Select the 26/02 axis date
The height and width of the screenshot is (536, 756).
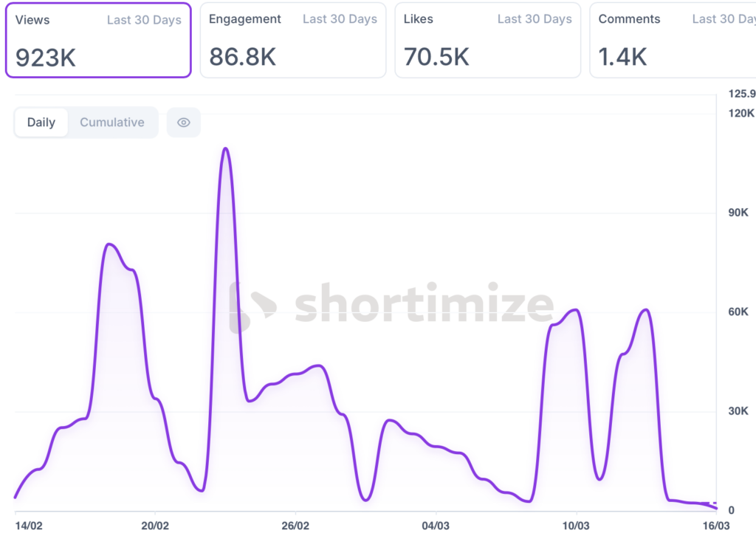[295, 526]
